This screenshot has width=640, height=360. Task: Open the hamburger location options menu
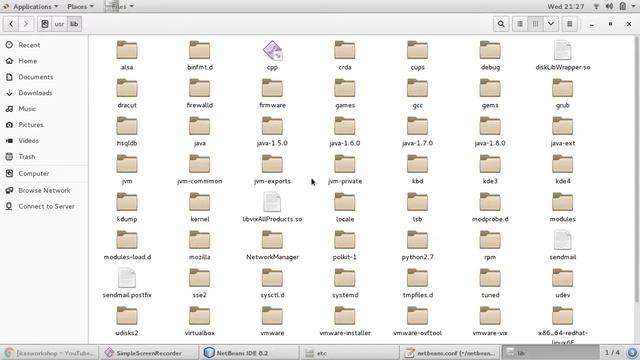click(570, 24)
